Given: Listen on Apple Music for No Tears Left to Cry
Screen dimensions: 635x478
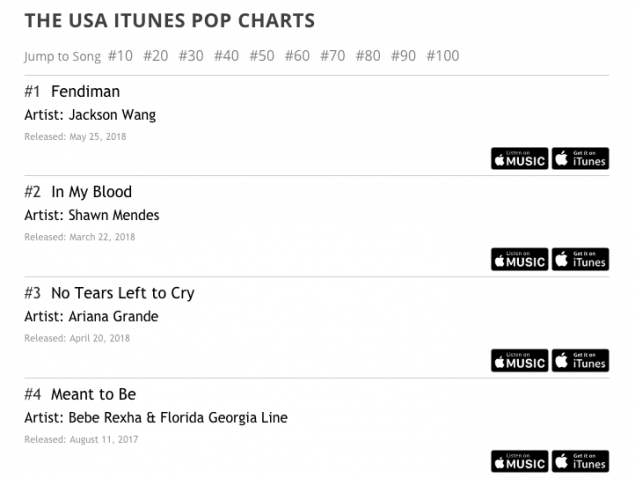Looking at the screenshot, I should [519, 360].
